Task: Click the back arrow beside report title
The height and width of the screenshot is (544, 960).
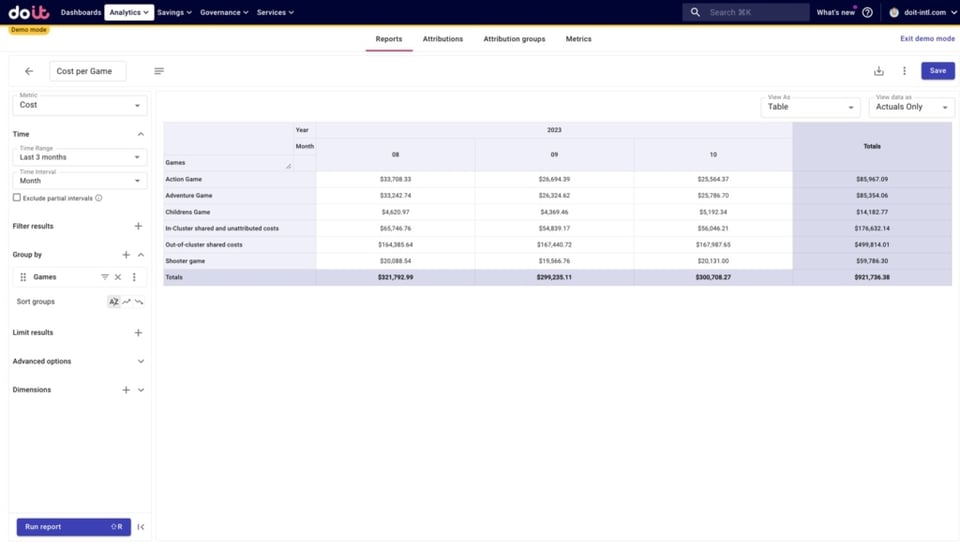Action: (29, 71)
